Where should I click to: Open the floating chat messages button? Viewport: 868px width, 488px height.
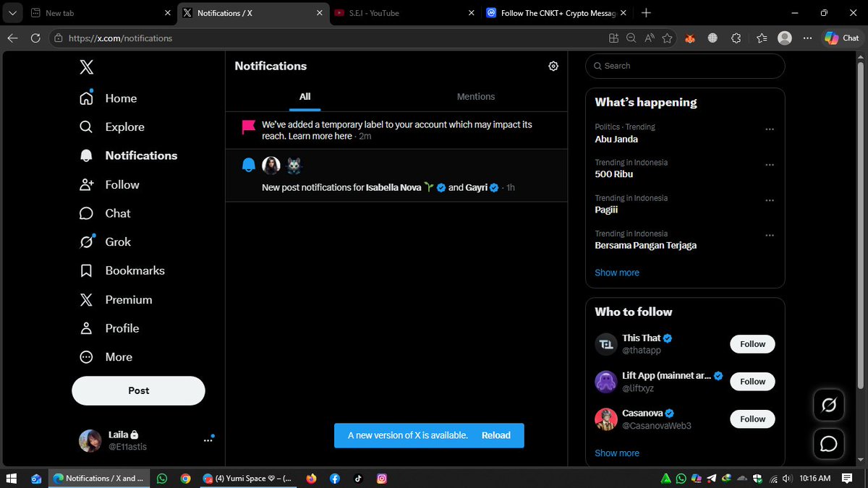click(x=829, y=443)
